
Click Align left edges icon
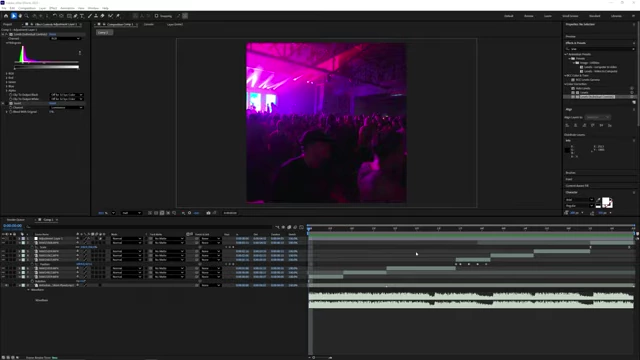point(567,125)
